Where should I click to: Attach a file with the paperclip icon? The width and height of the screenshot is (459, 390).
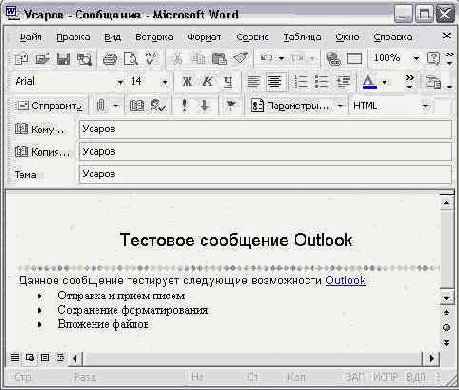point(101,106)
